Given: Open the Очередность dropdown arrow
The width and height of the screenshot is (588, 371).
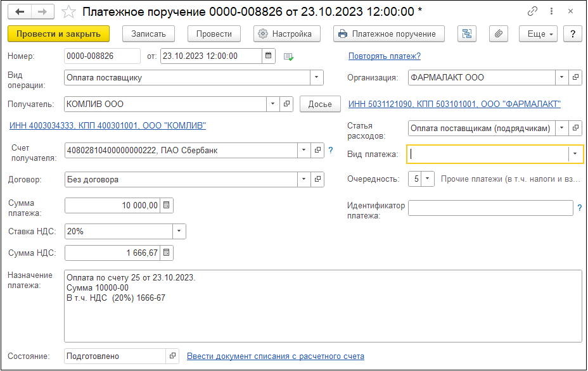Looking at the screenshot, I should pyautogui.click(x=429, y=179).
